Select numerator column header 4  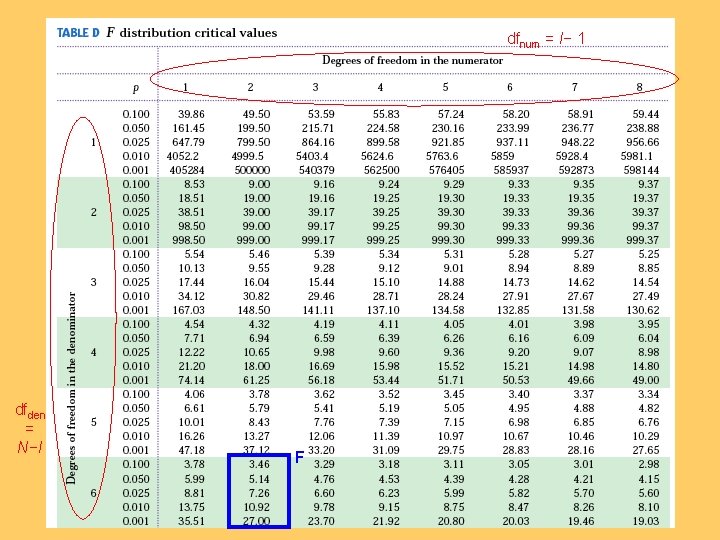tap(380, 87)
